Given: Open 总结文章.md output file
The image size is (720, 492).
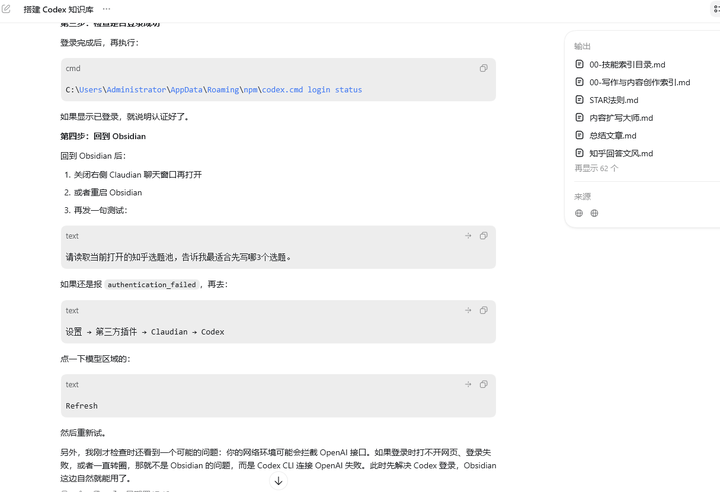Looking at the screenshot, I should click(606, 136).
